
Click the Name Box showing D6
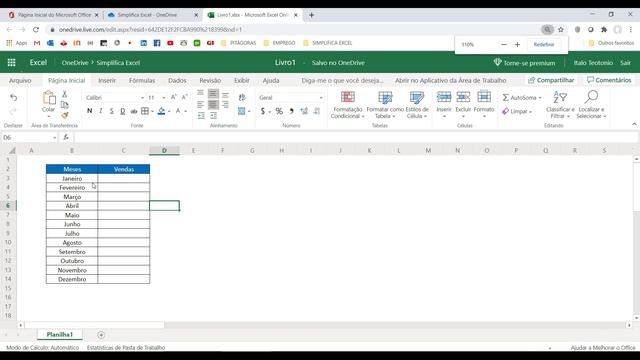pyautogui.click(x=29, y=138)
